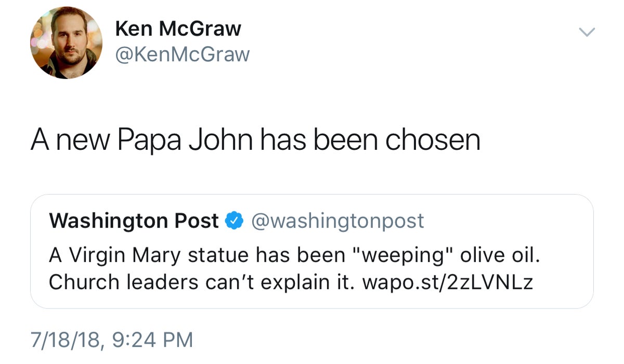The image size is (624, 364).
Task: Click the Ken McGraw display name
Action: point(178,29)
